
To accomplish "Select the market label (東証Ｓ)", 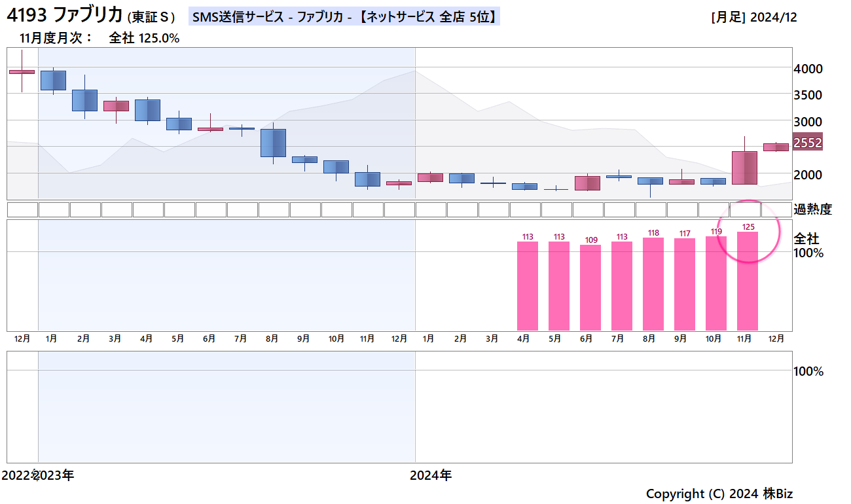I will [153, 18].
